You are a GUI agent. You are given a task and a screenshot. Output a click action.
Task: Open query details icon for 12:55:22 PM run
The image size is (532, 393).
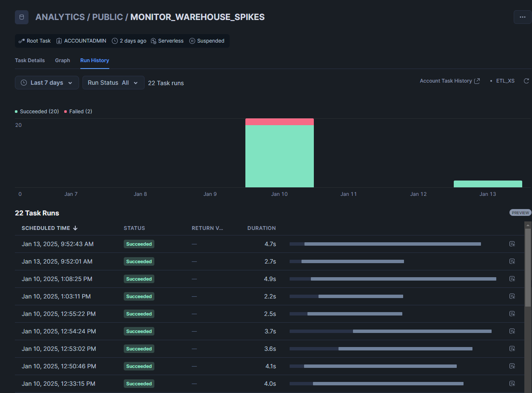[x=512, y=314]
